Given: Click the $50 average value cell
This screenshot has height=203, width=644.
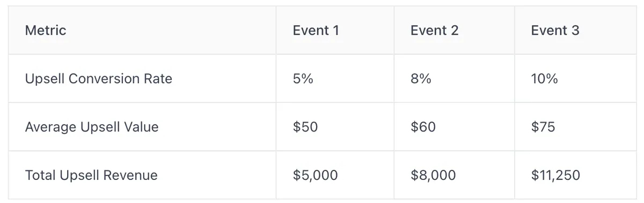Looking at the screenshot, I should [305, 127].
